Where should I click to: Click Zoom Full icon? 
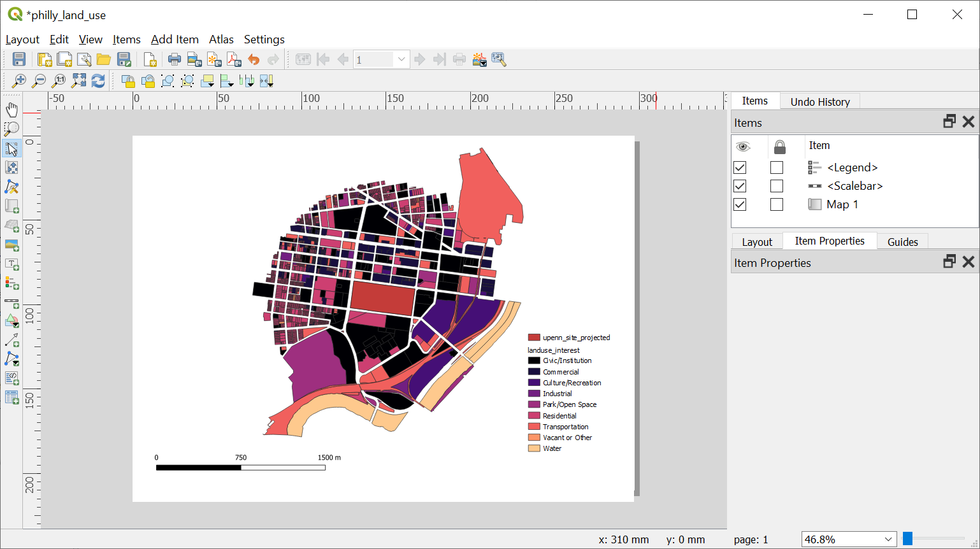pyautogui.click(x=78, y=81)
